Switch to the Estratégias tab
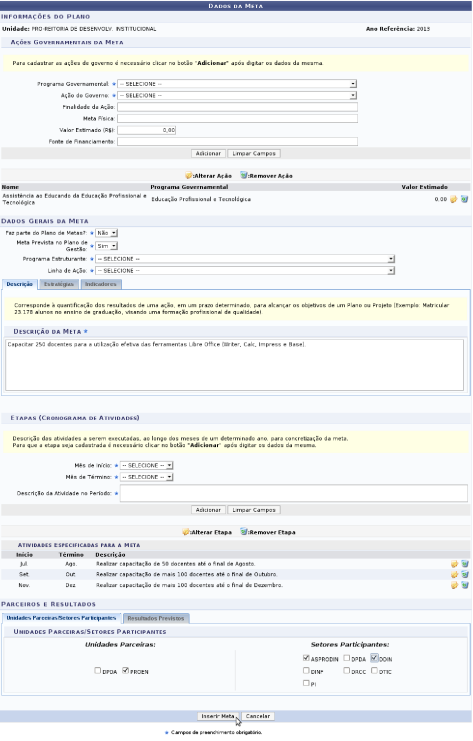473x741 pixels. [x=59, y=284]
